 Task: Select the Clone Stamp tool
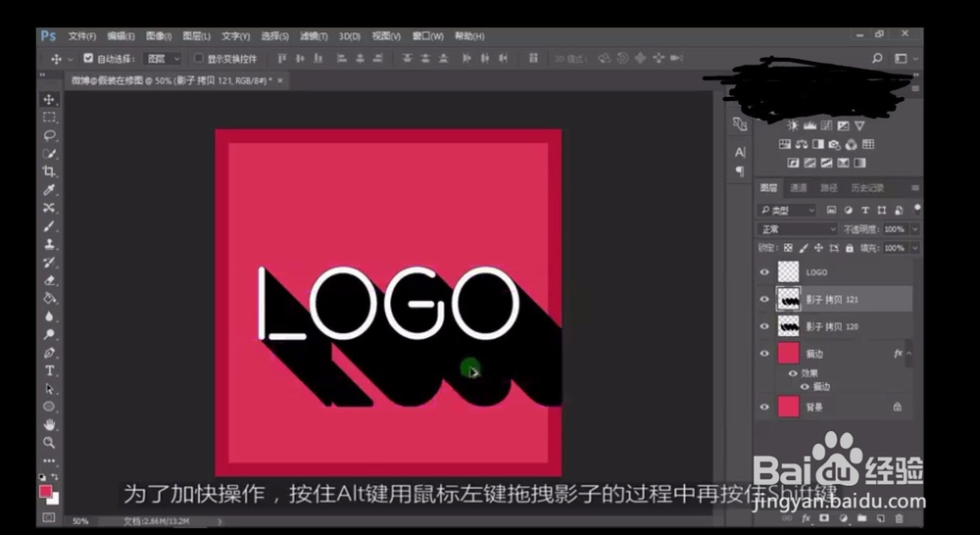49,244
